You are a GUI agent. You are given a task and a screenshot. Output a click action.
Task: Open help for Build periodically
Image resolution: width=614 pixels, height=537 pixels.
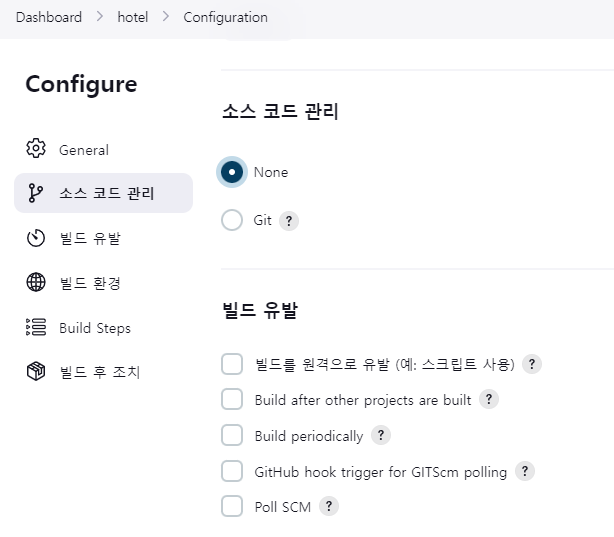[x=381, y=435]
